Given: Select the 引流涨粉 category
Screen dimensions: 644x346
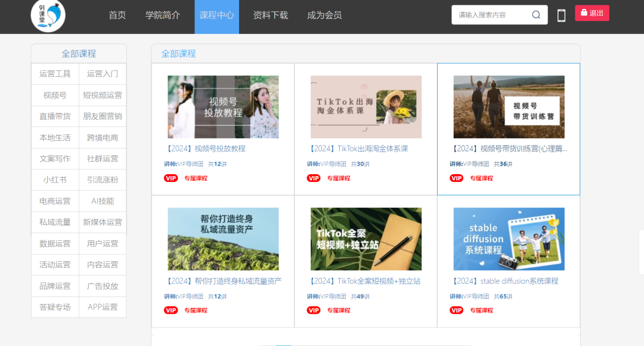Looking at the screenshot, I should pos(103,180).
